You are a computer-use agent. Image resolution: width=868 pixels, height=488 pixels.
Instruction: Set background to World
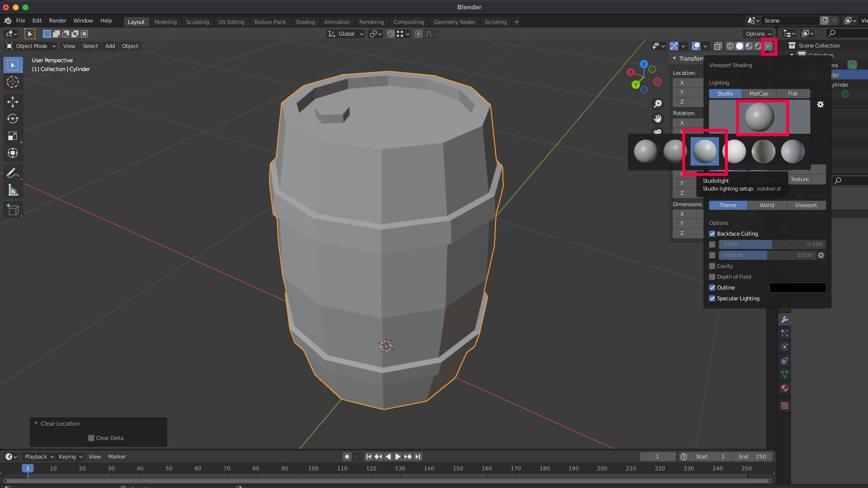click(767, 205)
